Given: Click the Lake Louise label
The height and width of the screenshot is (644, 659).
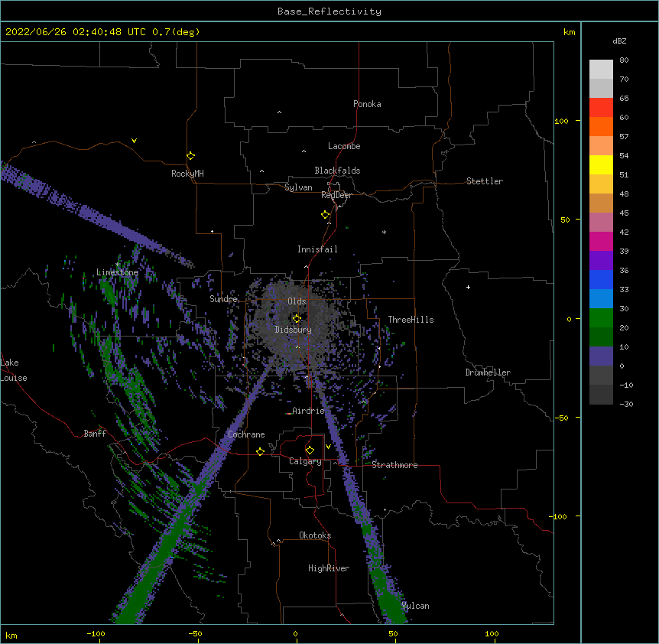Looking at the screenshot, I should 14,370.
